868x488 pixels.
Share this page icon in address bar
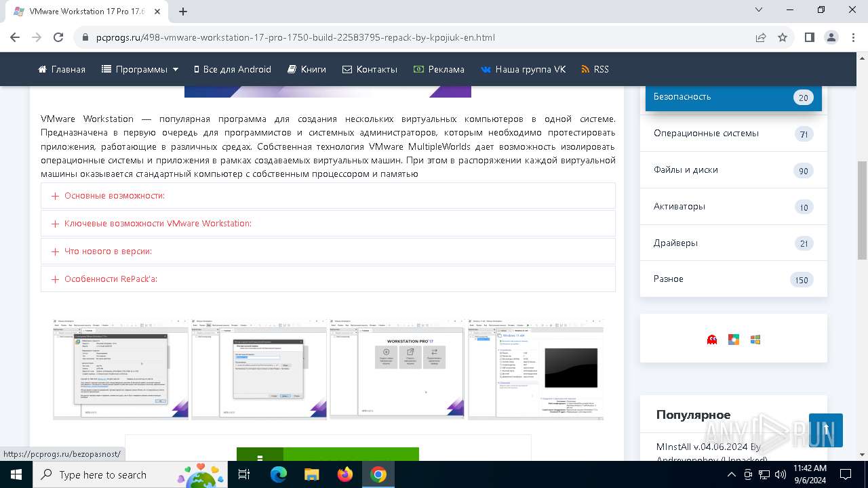point(761,37)
